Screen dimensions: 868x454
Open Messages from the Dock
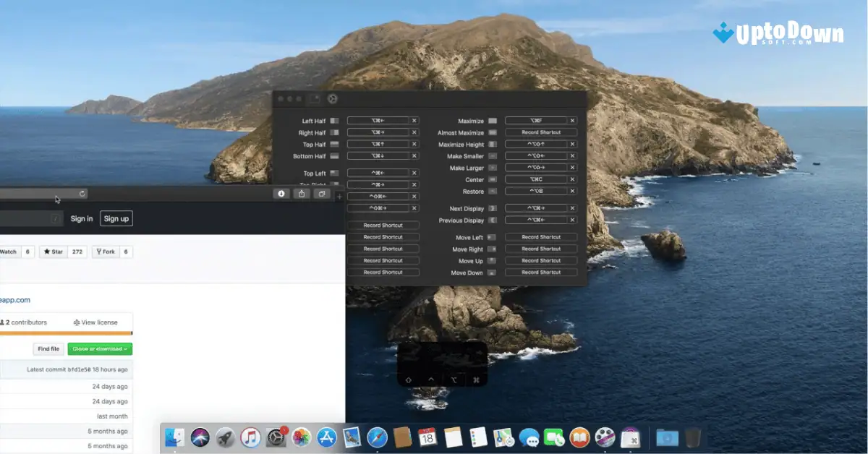pyautogui.click(x=528, y=437)
